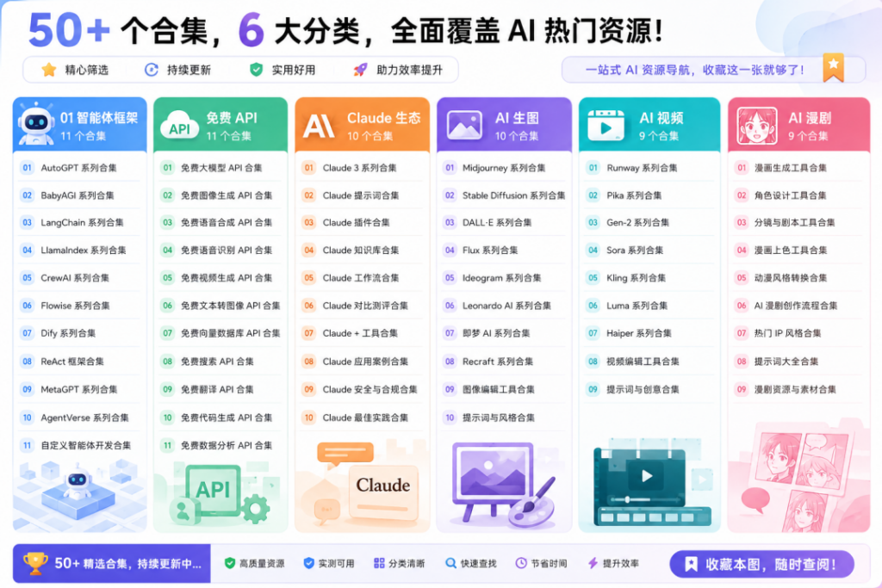This screenshot has width=882, height=588.
Task: Click the API cloud icon in 免费 API header
Action: pyautogui.click(x=179, y=125)
